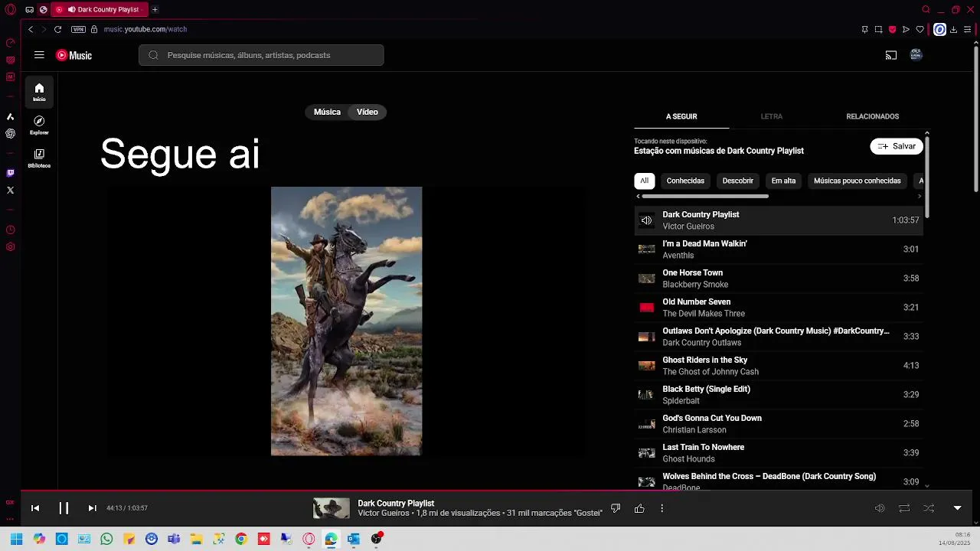Click the Outlaws Don't Apologize queue thumbnail
This screenshot has width=980, height=551.
point(647,337)
